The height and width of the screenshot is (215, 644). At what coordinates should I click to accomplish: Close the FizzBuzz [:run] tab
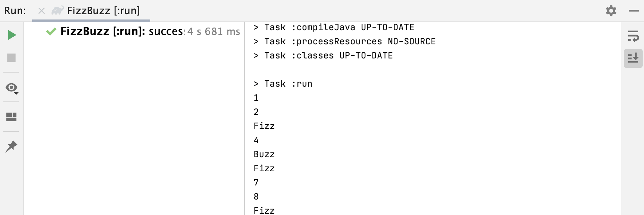coord(41,10)
